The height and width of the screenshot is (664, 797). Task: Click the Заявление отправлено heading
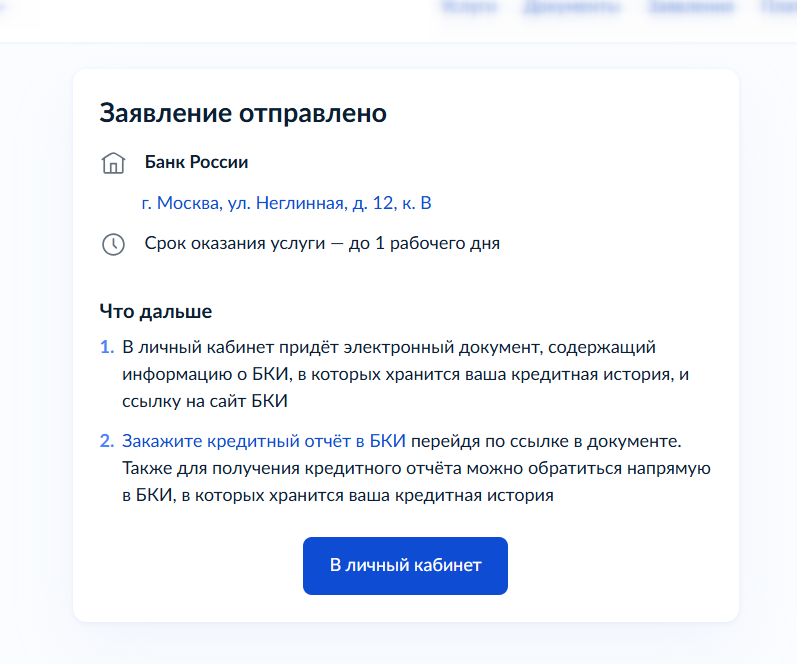tap(243, 113)
